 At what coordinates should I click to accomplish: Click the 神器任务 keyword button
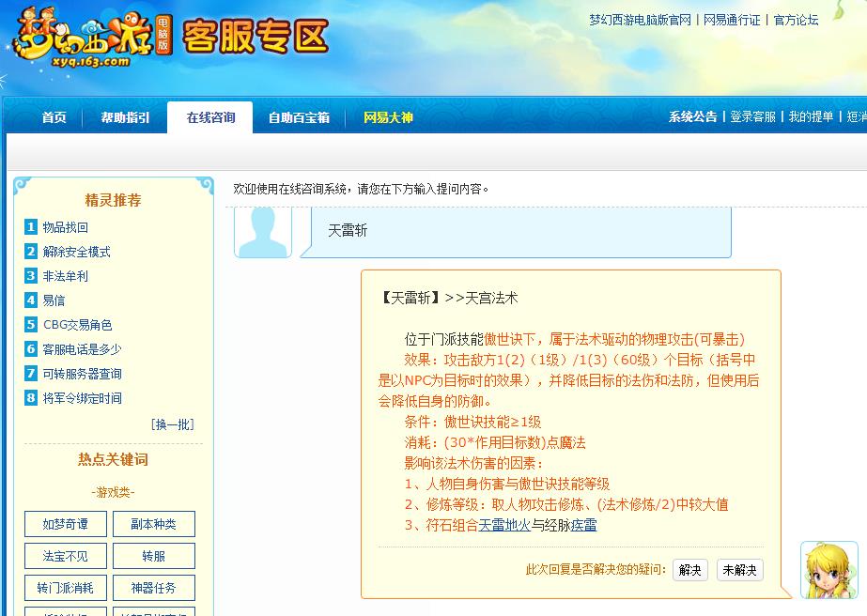tap(154, 588)
